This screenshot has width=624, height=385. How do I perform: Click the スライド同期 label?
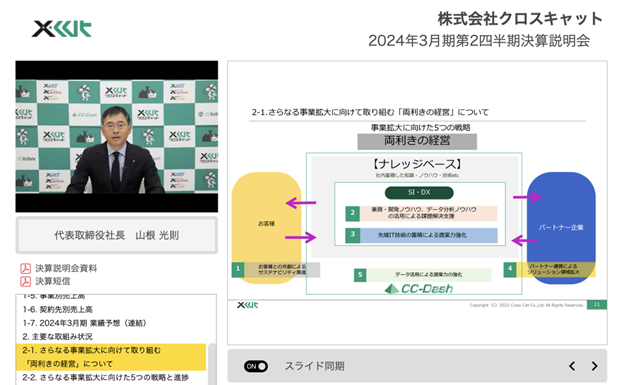[314, 366]
